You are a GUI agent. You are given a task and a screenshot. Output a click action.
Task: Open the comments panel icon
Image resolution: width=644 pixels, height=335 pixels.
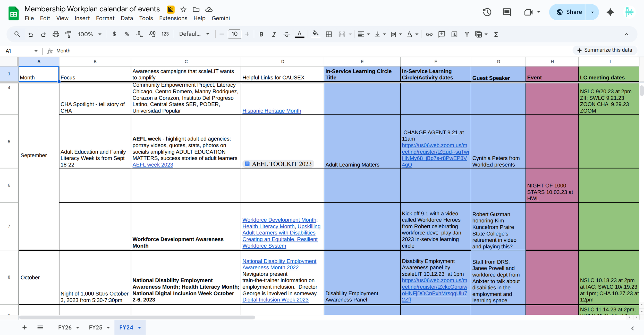click(x=507, y=12)
